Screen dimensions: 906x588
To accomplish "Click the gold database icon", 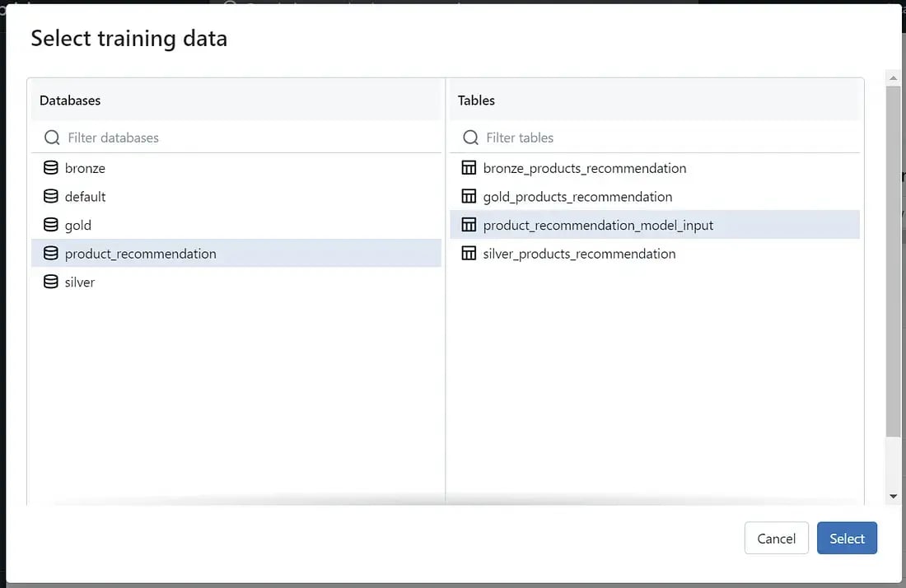I will pos(51,225).
